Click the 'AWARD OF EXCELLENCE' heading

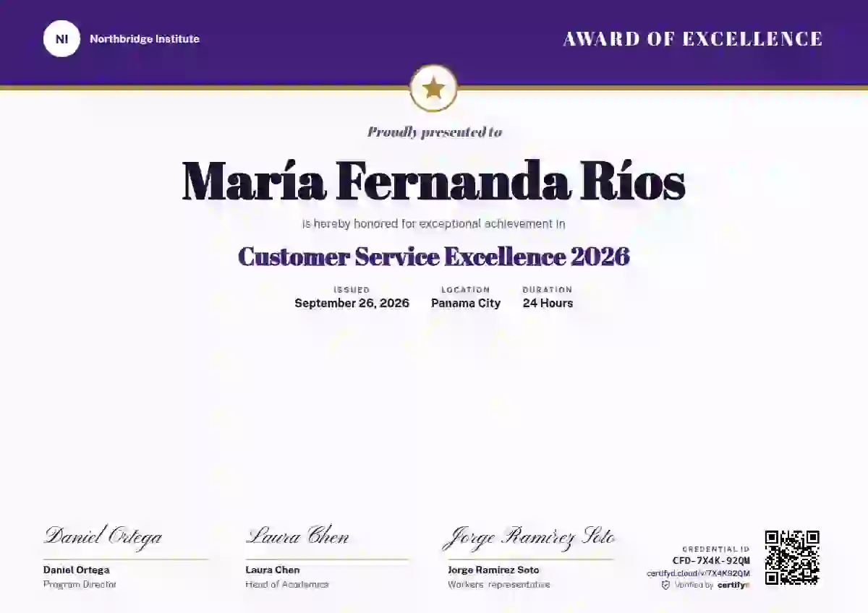pyautogui.click(x=693, y=39)
